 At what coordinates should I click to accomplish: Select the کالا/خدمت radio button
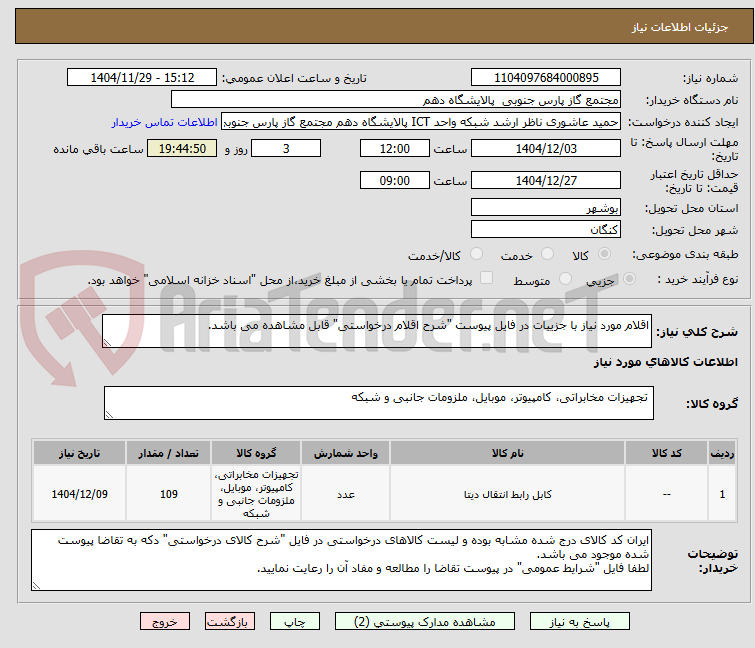click(x=476, y=253)
